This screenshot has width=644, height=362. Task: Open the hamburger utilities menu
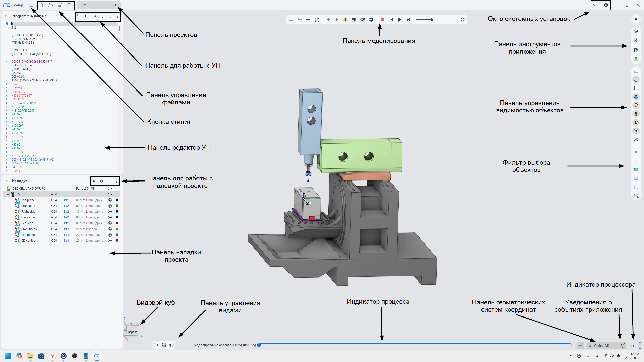click(x=31, y=5)
